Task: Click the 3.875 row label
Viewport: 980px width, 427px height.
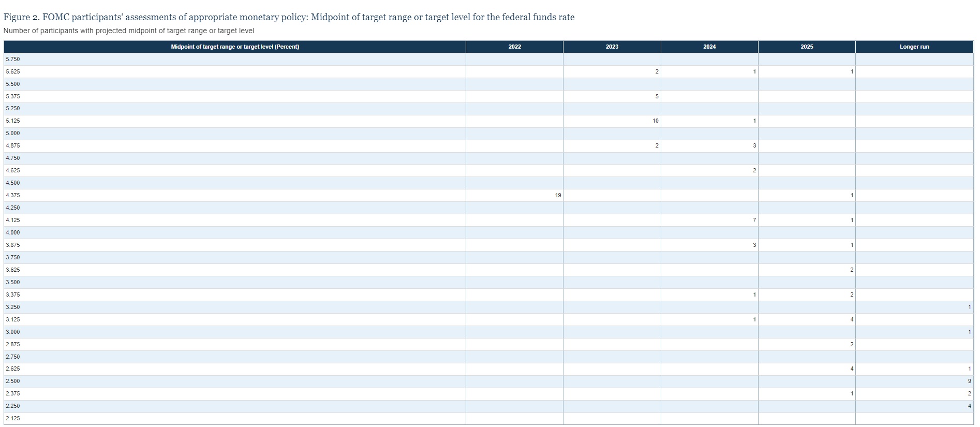Action: [x=13, y=245]
